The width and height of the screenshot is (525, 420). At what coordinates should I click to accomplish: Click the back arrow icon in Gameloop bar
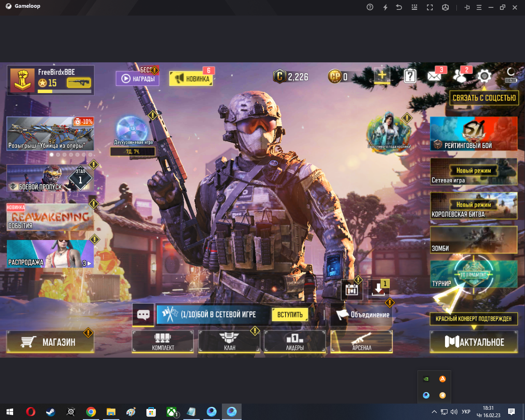click(x=399, y=7)
